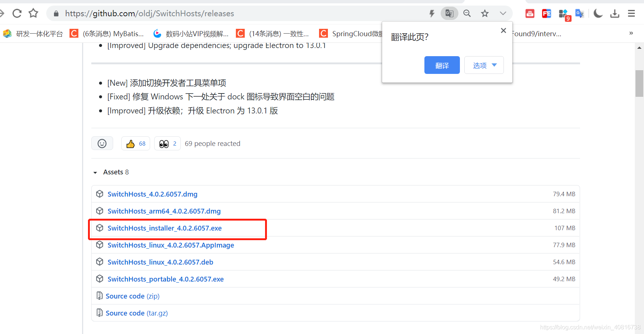
Task: Download SwitchHosts_4.0.2.6057.dmg
Action: click(x=152, y=194)
